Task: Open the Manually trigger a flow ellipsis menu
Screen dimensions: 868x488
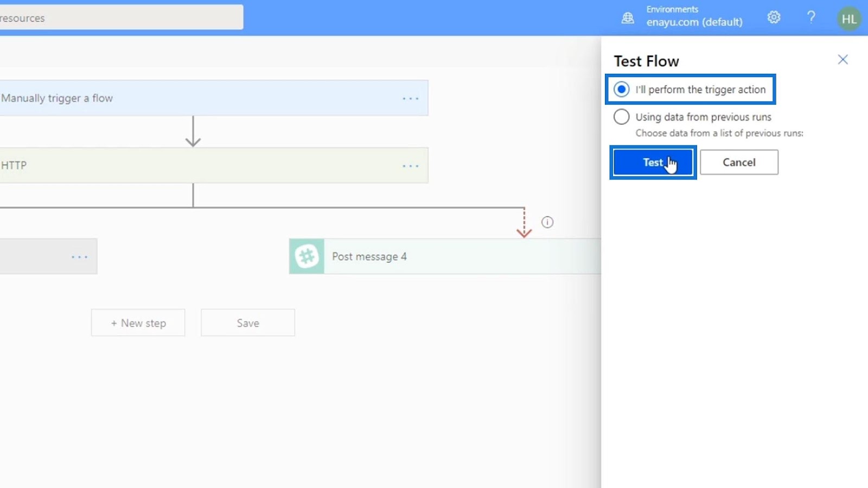Action: [x=411, y=99]
